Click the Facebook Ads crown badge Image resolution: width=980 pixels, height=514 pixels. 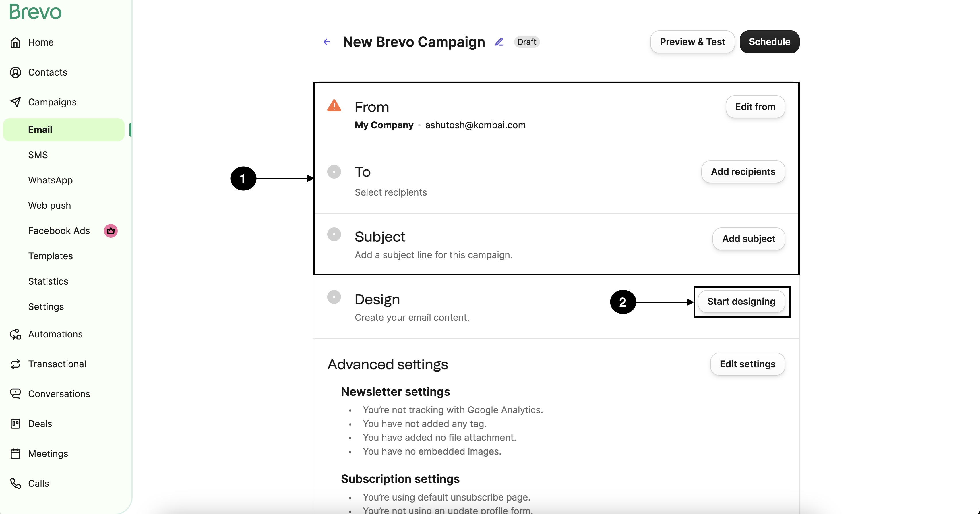click(x=111, y=231)
